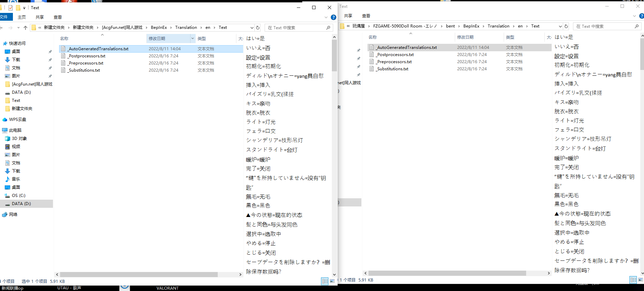Switch to details view layout icon
This screenshot has height=291, width=644.
click(x=325, y=281)
